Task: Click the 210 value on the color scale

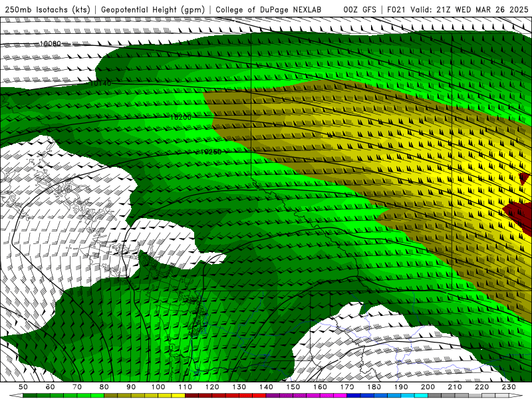Action: [455, 387]
